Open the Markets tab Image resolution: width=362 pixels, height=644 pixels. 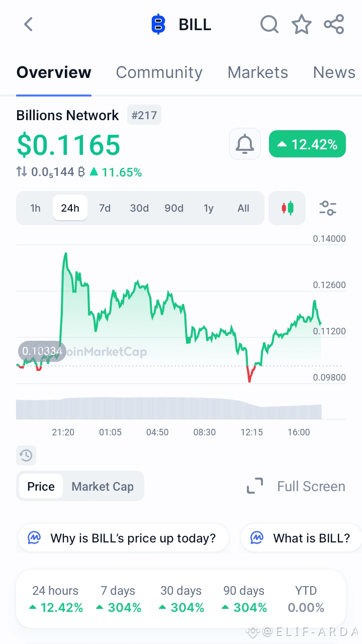pyautogui.click(x=258, y=72)
